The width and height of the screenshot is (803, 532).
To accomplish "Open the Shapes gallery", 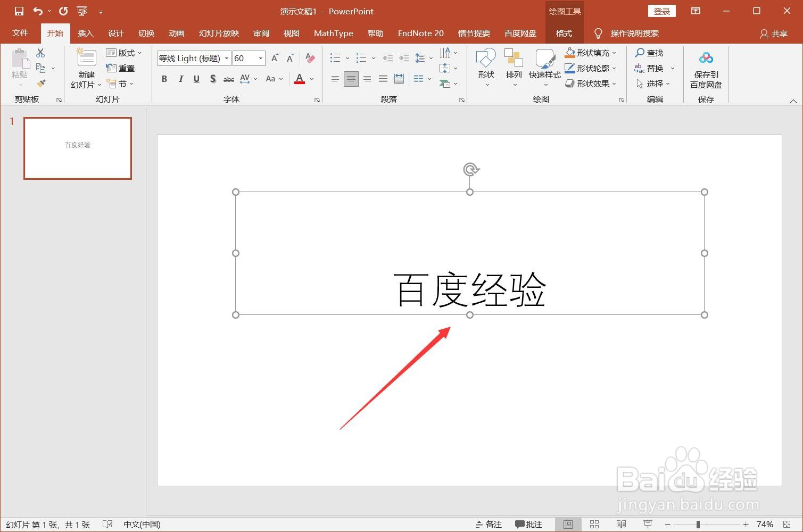I will [486, 68].
